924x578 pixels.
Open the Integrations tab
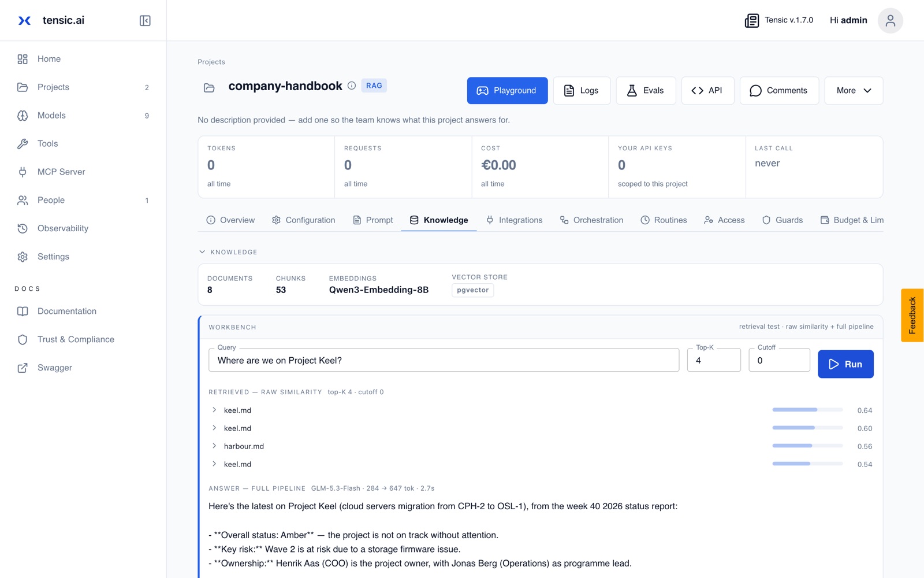click(514, 220)
